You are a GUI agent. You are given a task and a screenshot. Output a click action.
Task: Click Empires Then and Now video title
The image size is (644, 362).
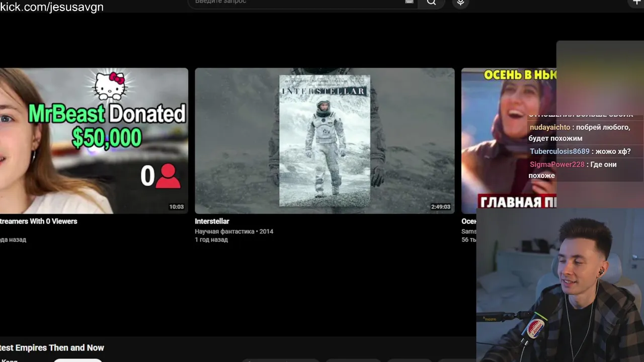52,348
